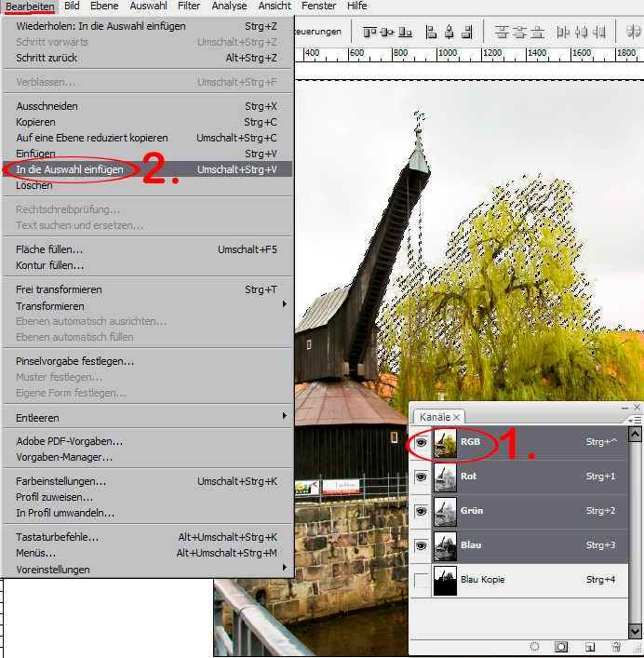This screenshot has height=658, width=644.
Task: Click the trash icon to delete channel
Action: [x=616, y=646]
